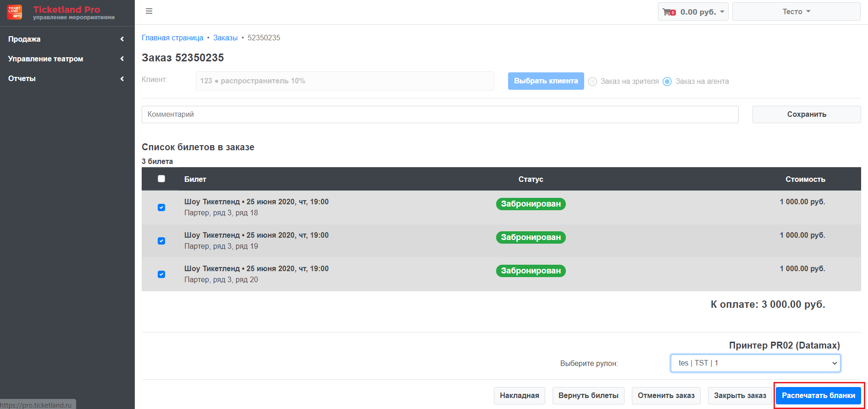Click the Забронирован badge for seat 20

(x=531, y=271)
